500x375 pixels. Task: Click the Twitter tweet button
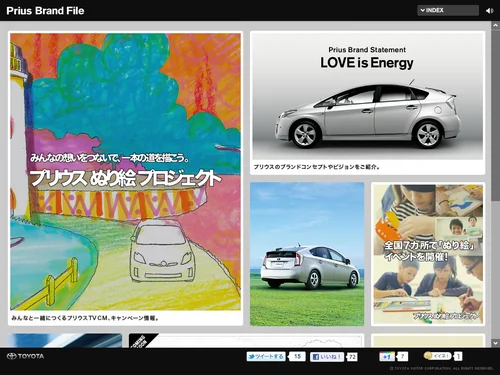point(266,357)
